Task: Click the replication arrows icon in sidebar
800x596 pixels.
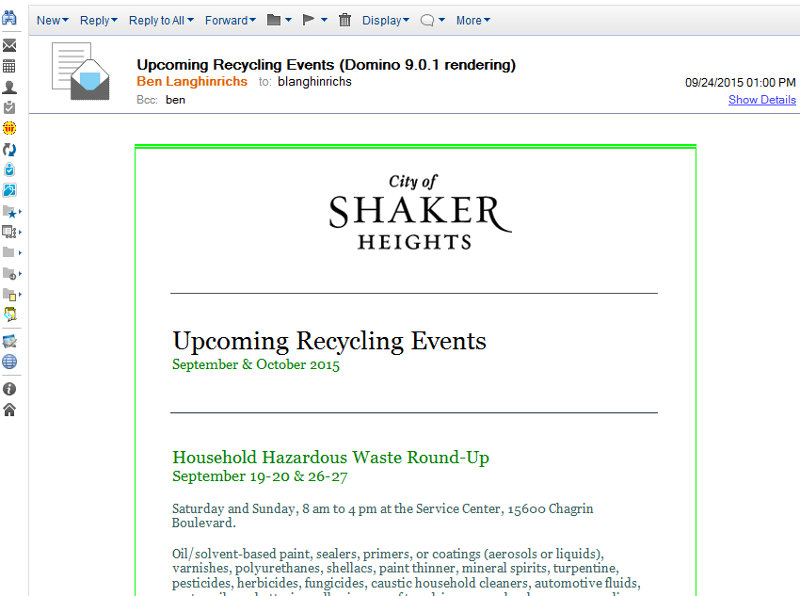Action: pyautogui.click(x=9, y=149)
